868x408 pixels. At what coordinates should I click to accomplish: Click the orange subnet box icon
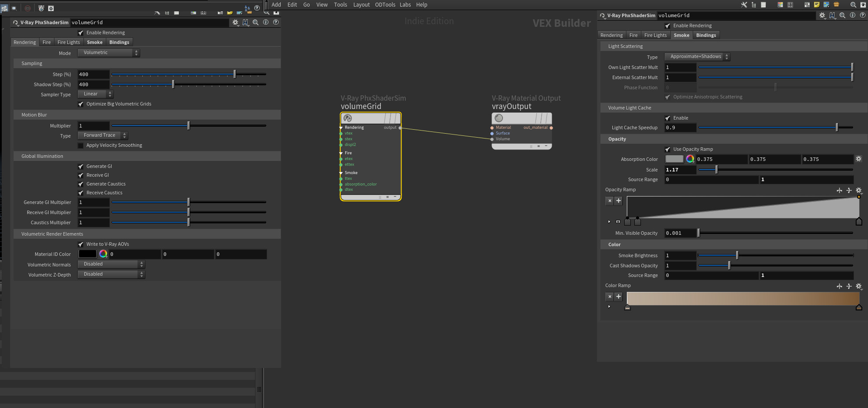click(x=836, y=5)
